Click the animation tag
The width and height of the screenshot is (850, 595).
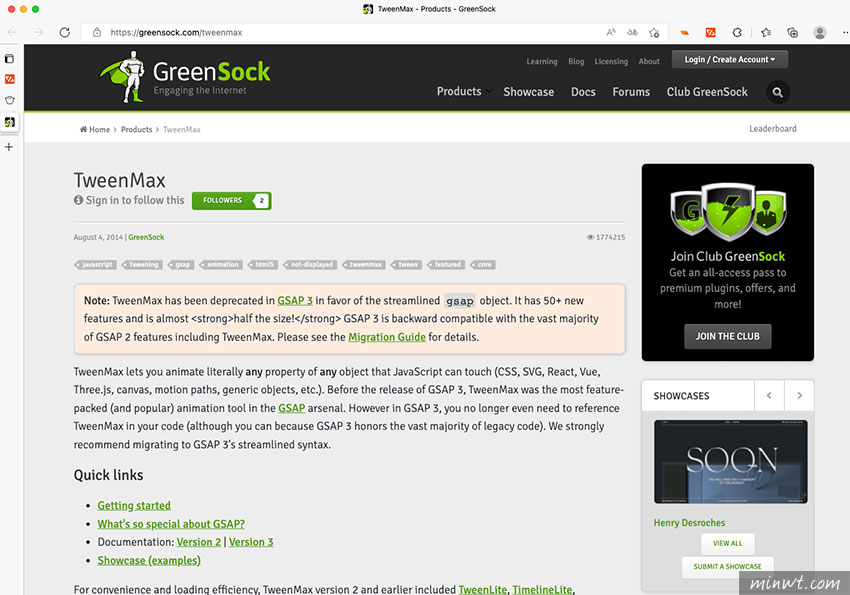tap(221, 264)
